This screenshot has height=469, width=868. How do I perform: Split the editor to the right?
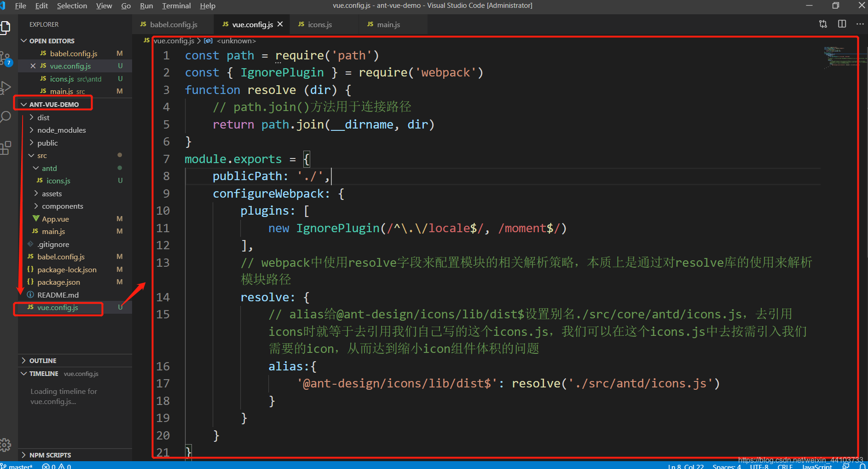tap(842, 24)
